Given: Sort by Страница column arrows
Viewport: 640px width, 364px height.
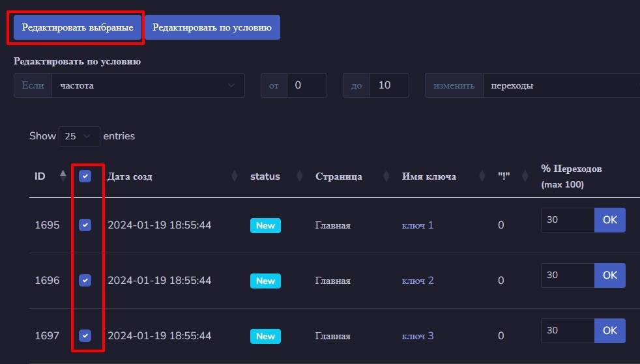Looking at the screenshot, I should (x=386, y=176).
